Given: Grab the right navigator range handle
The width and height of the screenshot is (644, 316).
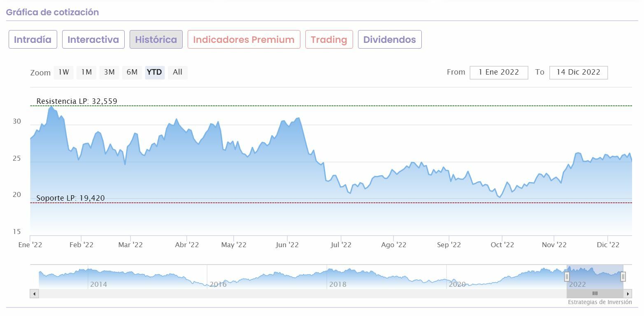Looking at the screenshot, I should (623, 276).
